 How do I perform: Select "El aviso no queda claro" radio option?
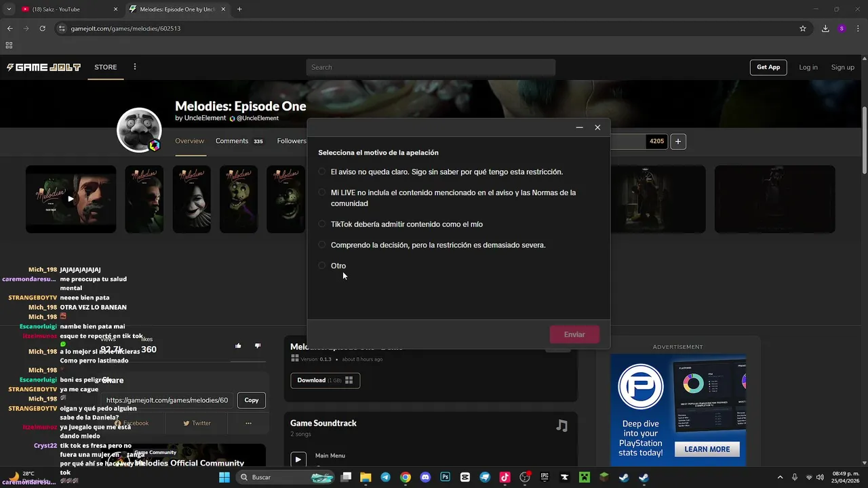click(322, 172)
